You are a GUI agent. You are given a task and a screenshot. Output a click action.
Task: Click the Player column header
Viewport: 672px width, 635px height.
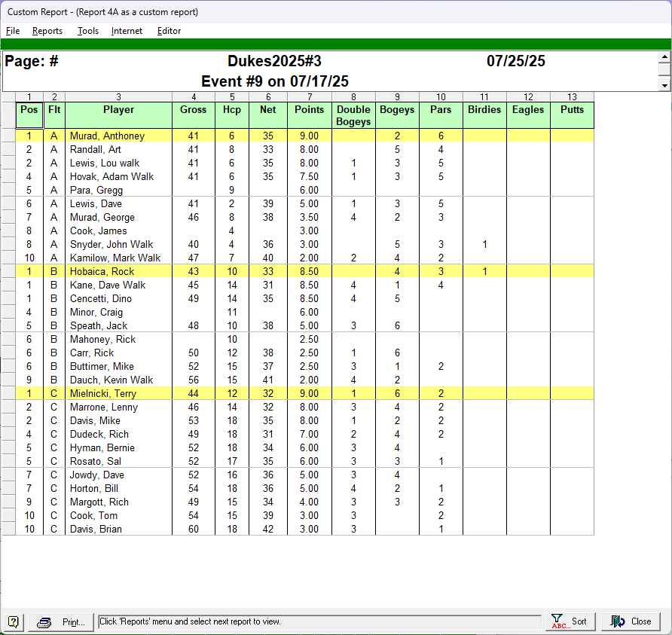118,110
